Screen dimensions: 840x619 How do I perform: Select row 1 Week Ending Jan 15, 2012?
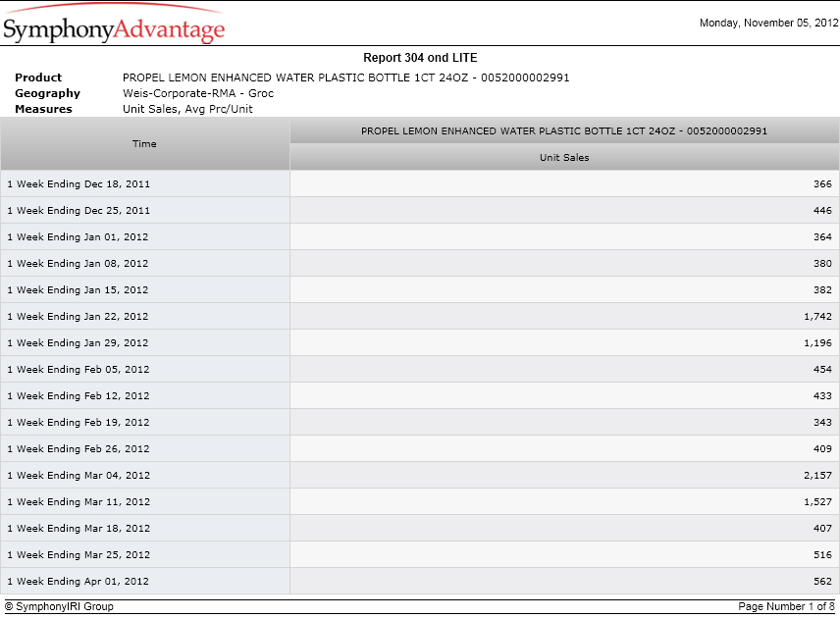(x=420, y=289)
